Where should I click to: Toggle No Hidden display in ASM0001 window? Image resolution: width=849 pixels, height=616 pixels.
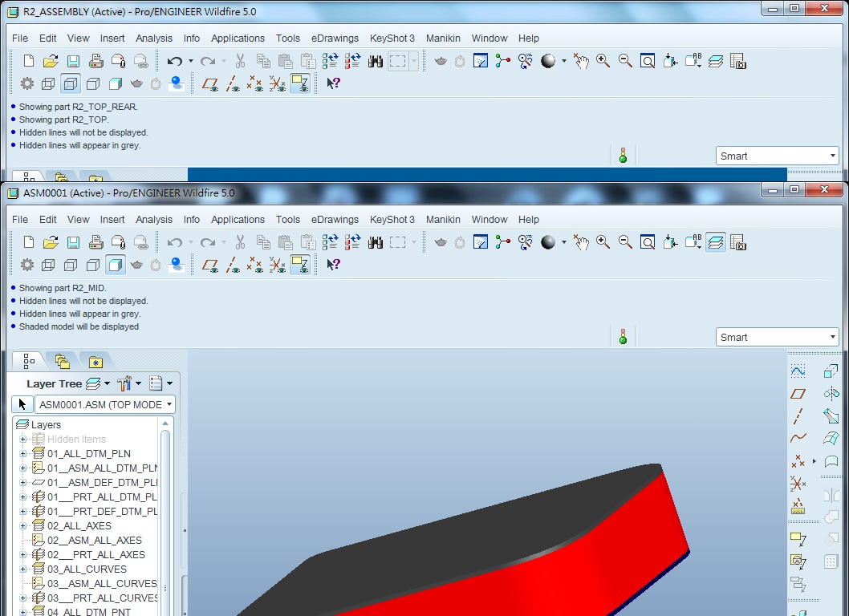[93, 265]
